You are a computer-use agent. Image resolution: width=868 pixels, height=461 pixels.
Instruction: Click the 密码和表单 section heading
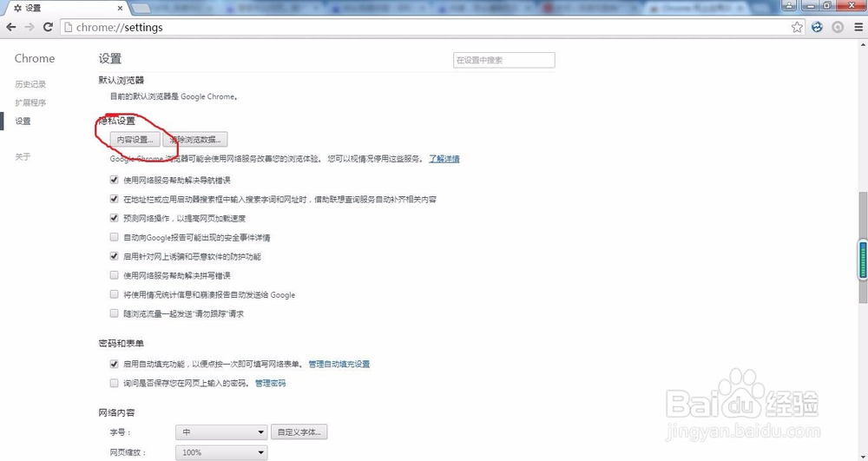(122, 344)
